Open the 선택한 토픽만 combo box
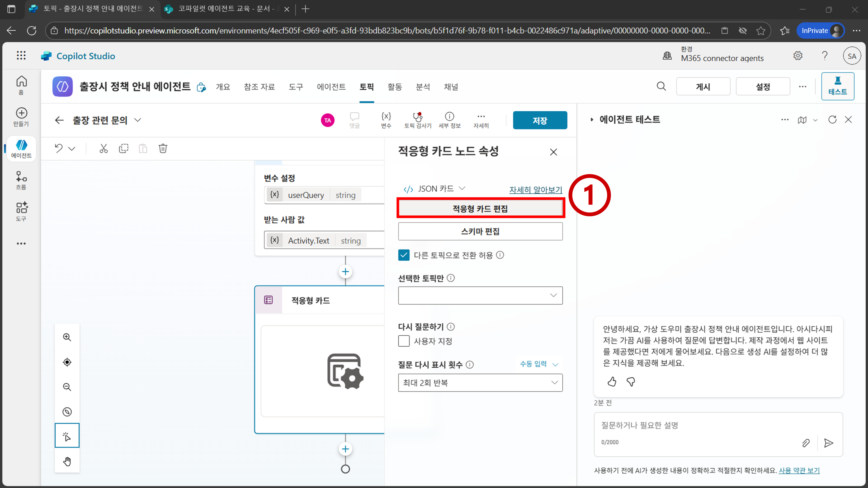This screenshot has width=868, height=488. [x=480, y=295]
